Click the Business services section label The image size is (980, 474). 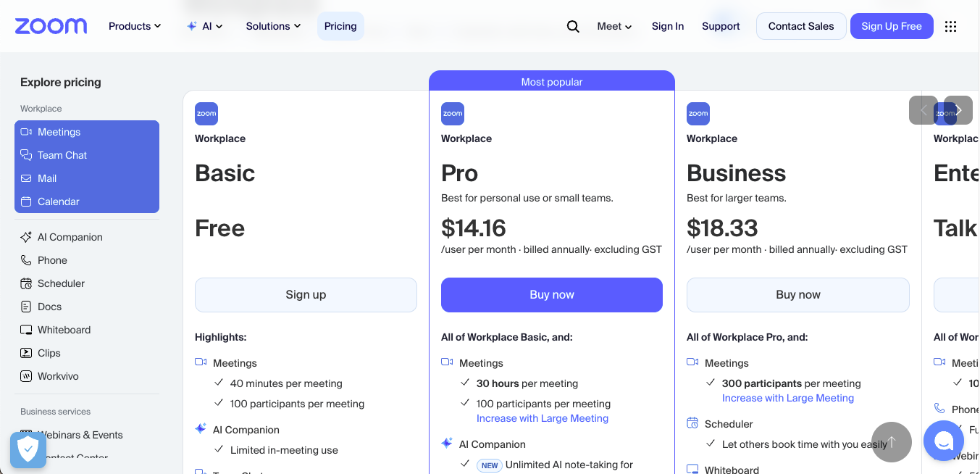(56, 412)
